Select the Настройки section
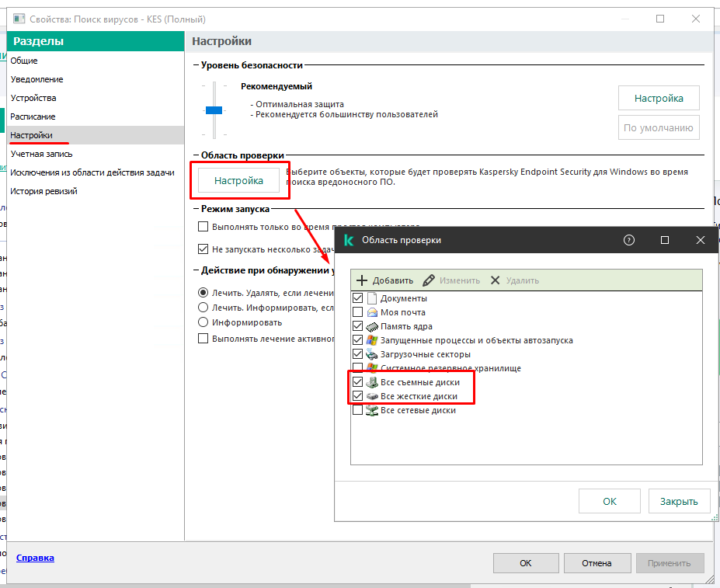720x588 pixels. click(96, 135)
